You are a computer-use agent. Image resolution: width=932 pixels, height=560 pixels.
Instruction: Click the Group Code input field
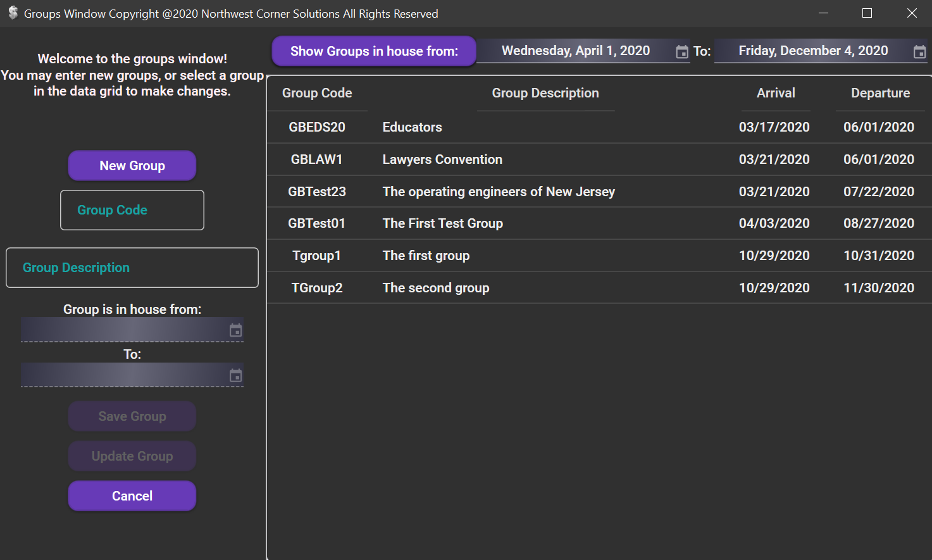tap(132, 210)
